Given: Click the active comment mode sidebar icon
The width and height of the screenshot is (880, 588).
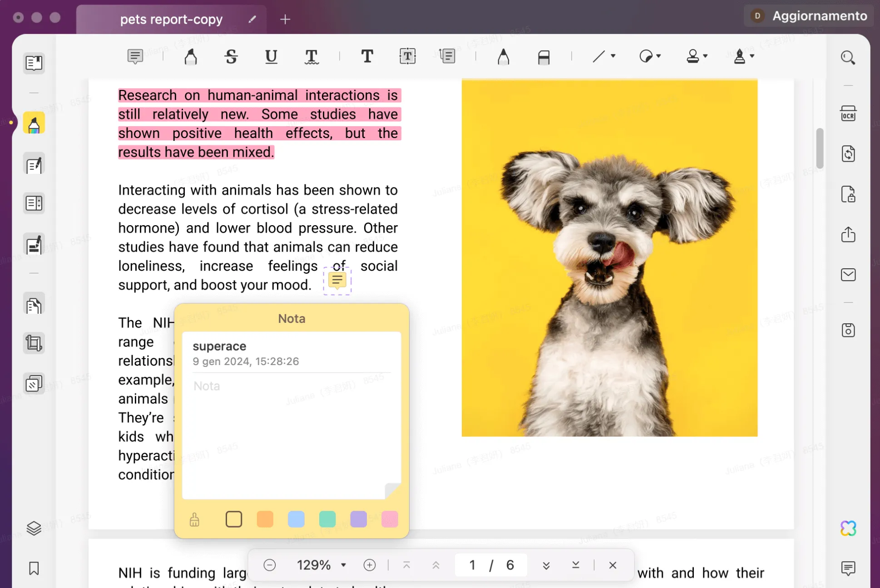Looking at the screenshot, I should point(34,123).
